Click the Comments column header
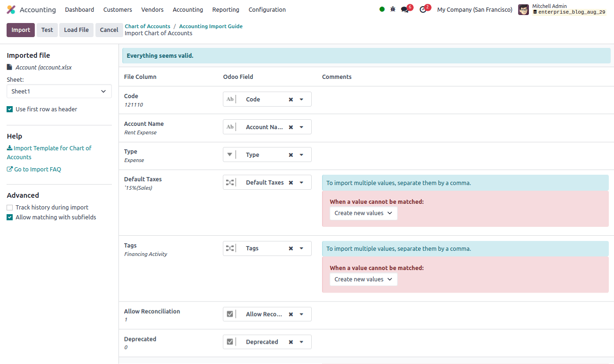Image resolution: width=614 pixels, height=364 pixels. click(337, 77)
